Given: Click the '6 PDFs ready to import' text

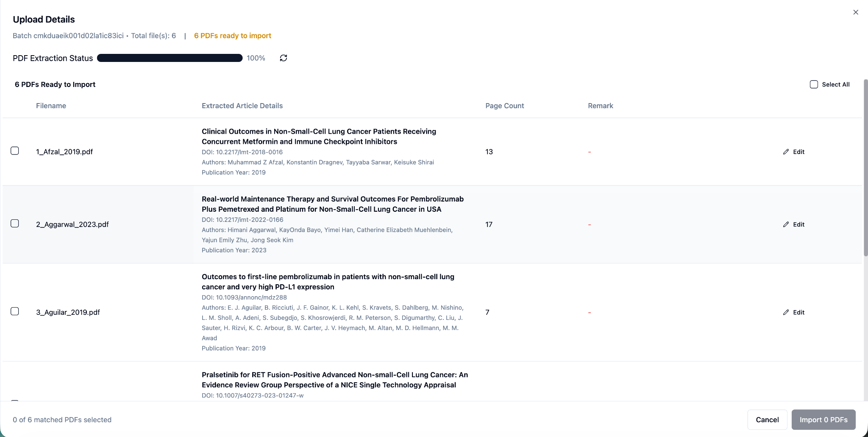Looking at the screenshot, I should tap(232, 36).
